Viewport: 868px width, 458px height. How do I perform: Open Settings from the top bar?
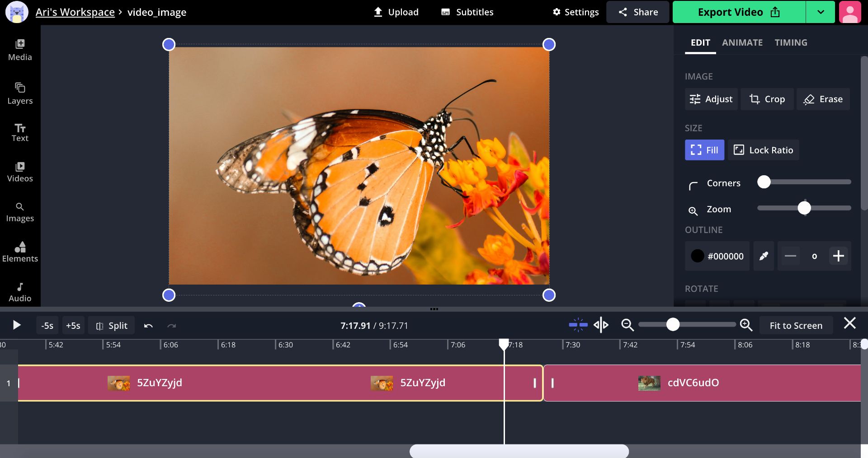click(576, 12)
